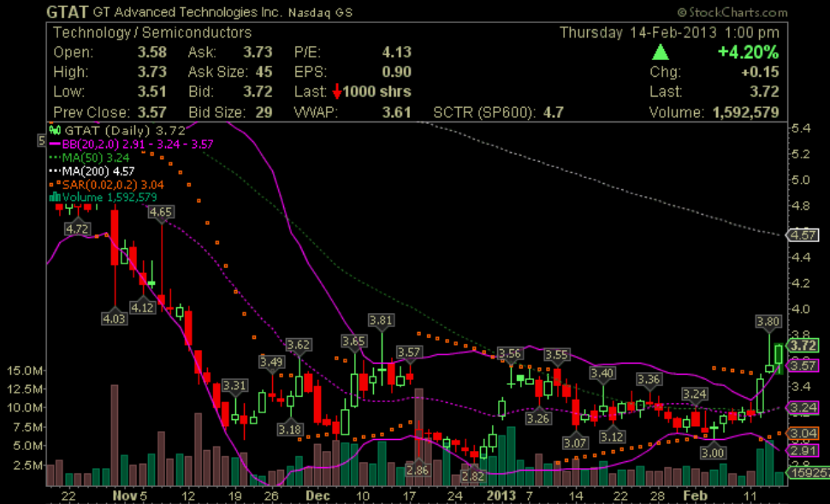Viewport: 830px width, 504px height.
Task: Select the 2013 label on the date axis
Action: point(499,495)
